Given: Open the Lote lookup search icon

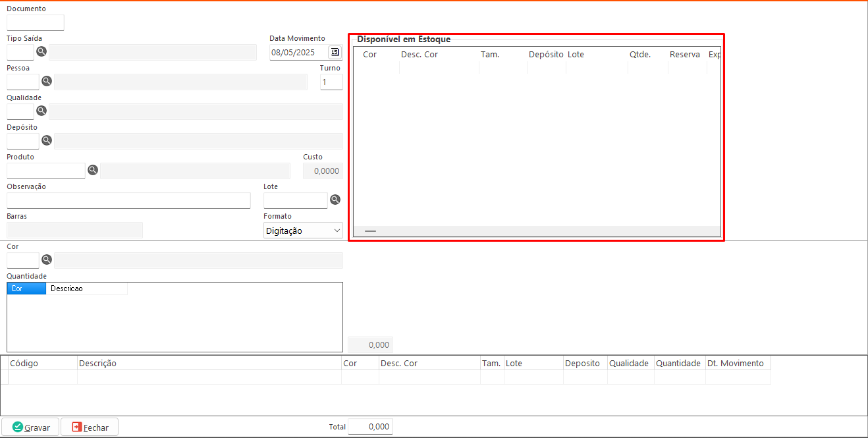Looking at the screenshot, I should click(x=335, y=200).
